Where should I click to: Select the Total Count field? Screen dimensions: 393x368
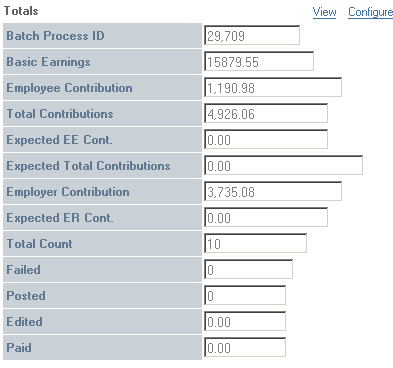tap(256, 243)
